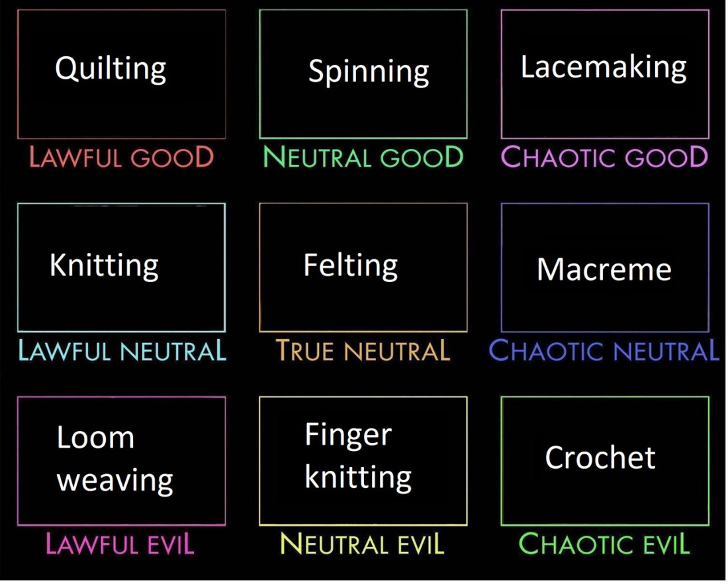Select the Felting text in the center

(351, 266)
